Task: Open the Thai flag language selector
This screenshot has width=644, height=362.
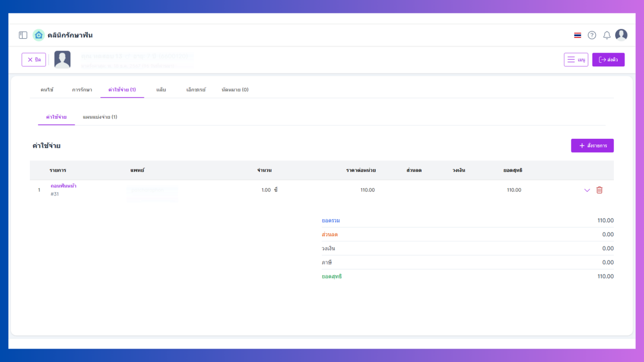Action: 577,35
